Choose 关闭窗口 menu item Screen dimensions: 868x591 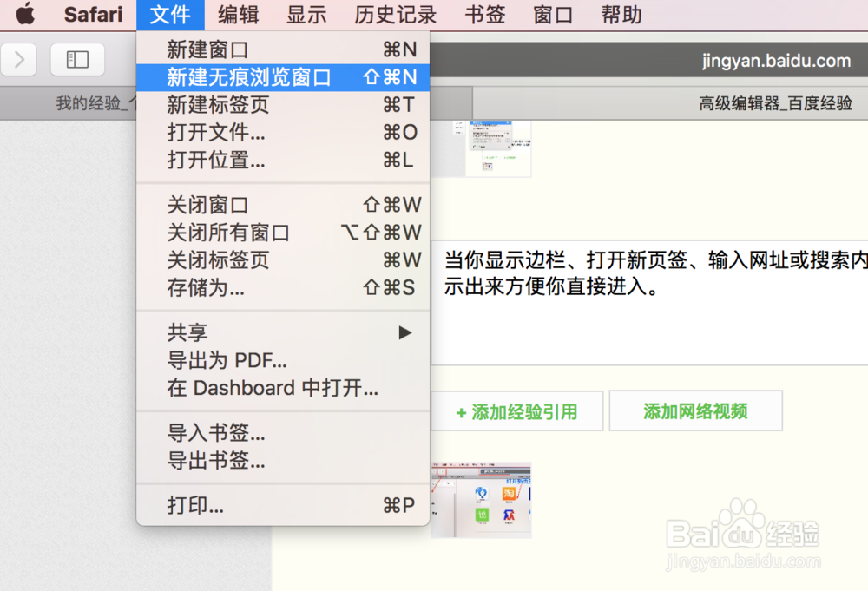(283, 206)
